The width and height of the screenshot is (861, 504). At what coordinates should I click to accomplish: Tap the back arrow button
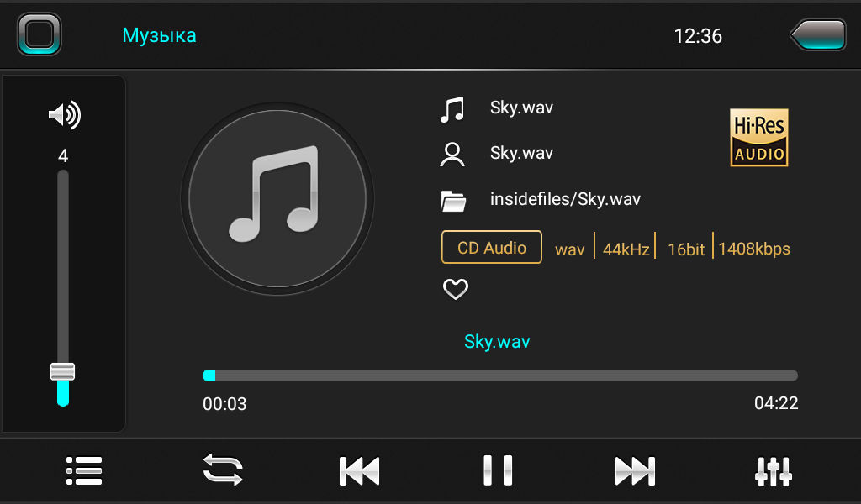(818, 35)
